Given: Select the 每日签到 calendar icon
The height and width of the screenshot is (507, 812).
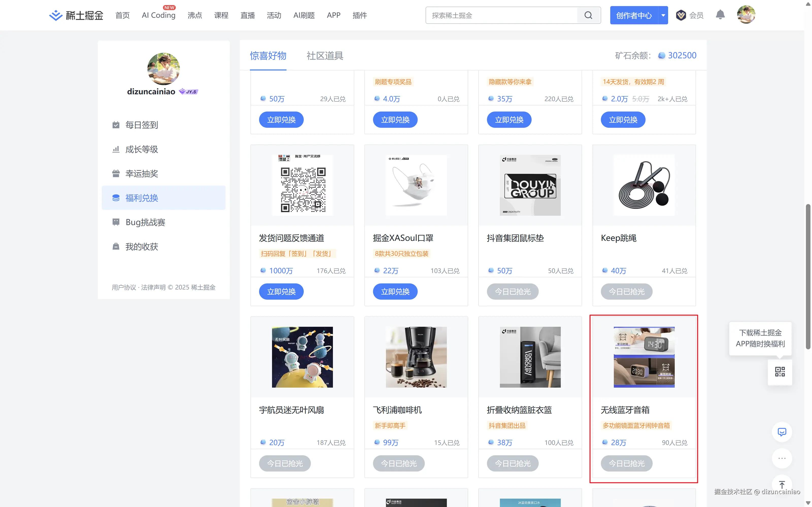Looking at the screenshot, I should (x=116, y=124).
